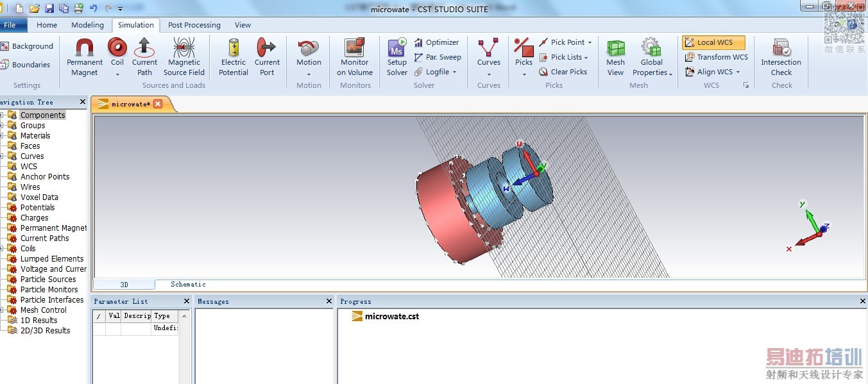Select Particle Sources tree item

[x=48, y=280]
